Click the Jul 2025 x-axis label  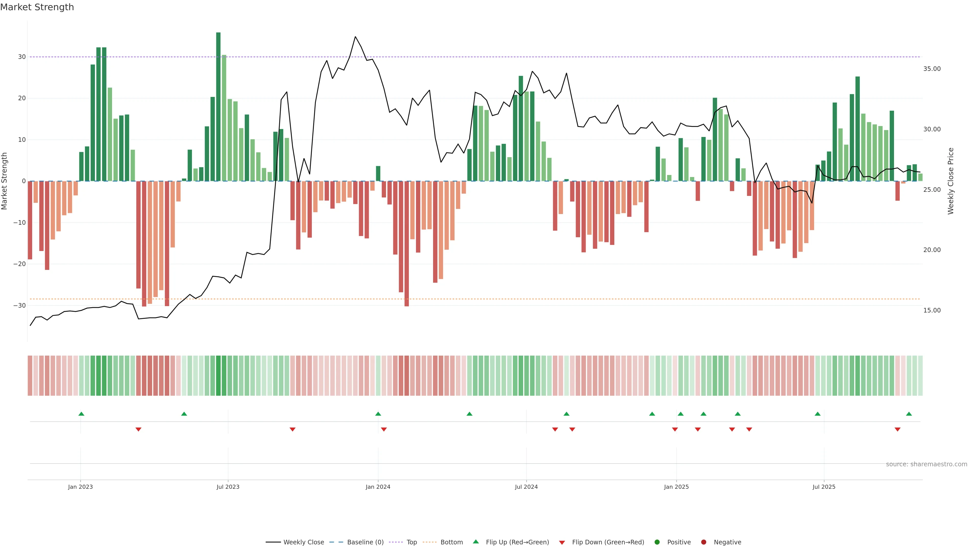coord(824,487)
